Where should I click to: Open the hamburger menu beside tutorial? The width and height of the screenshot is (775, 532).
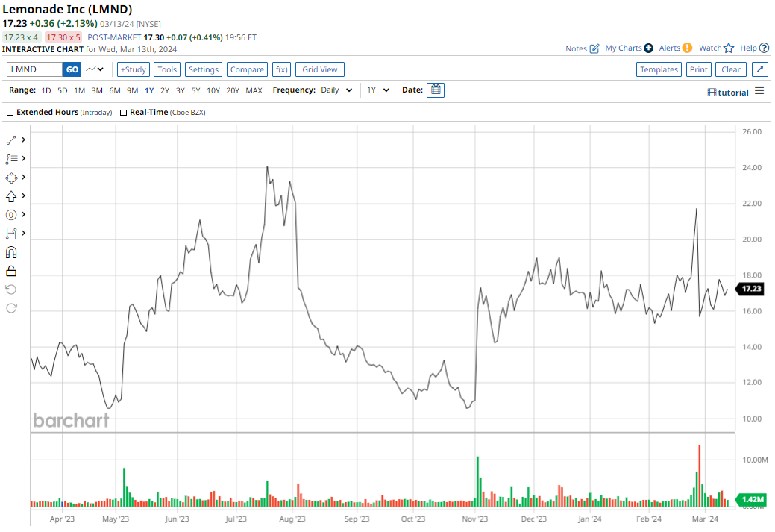coord(759,91)
